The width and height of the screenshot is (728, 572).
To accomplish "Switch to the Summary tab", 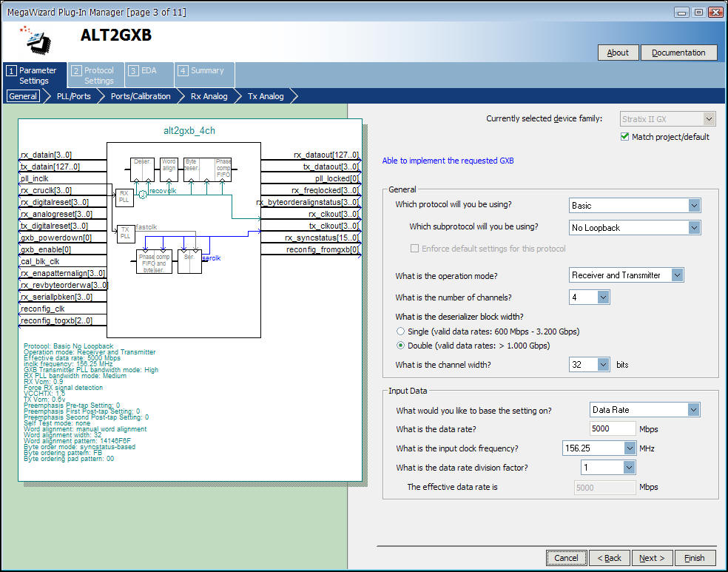I will point(204,75).
